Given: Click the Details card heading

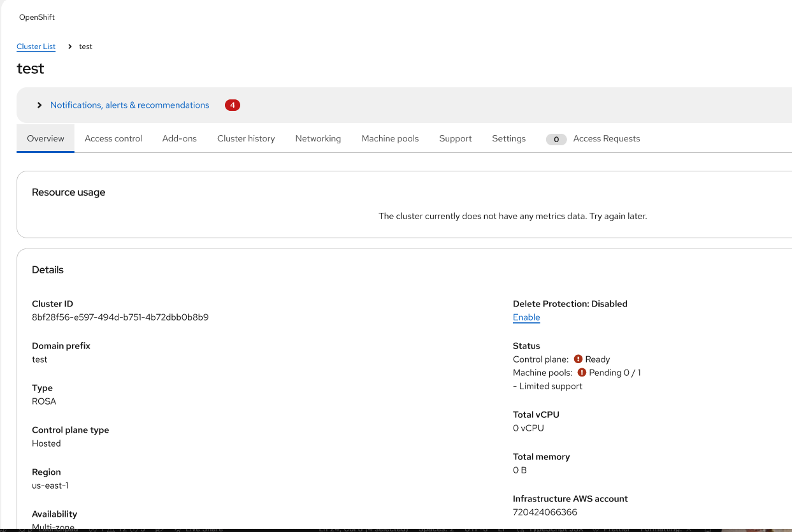Looking at the screenshot, I should tap(48, 270).
